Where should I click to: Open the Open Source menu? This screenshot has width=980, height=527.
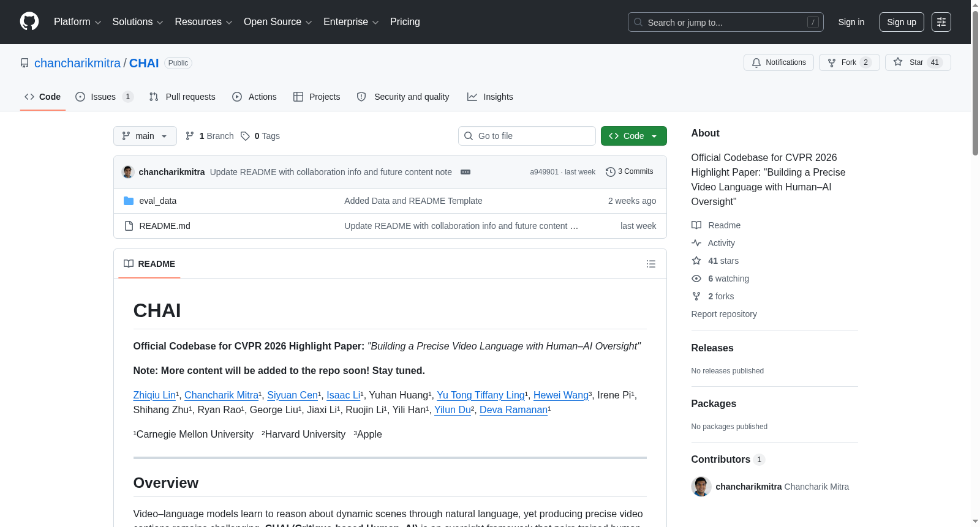pyautogui.click(x=278, y=22)
